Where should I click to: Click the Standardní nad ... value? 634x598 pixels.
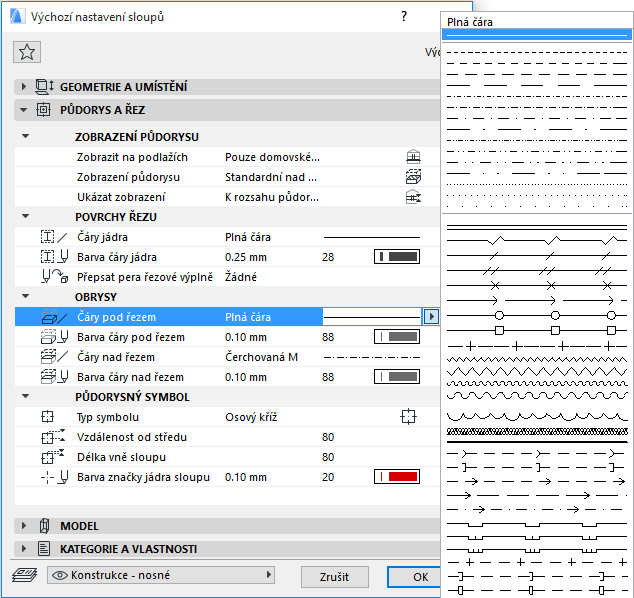point(271,177)
